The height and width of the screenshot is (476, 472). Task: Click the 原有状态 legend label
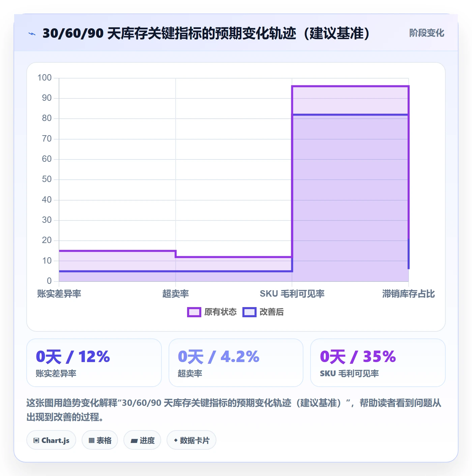pos(220,312)
